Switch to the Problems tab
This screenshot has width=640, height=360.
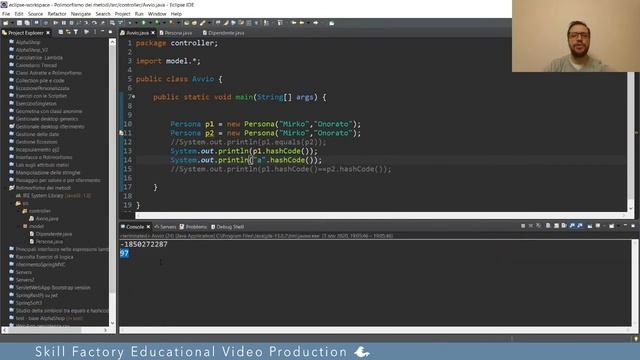coord(193,227)
